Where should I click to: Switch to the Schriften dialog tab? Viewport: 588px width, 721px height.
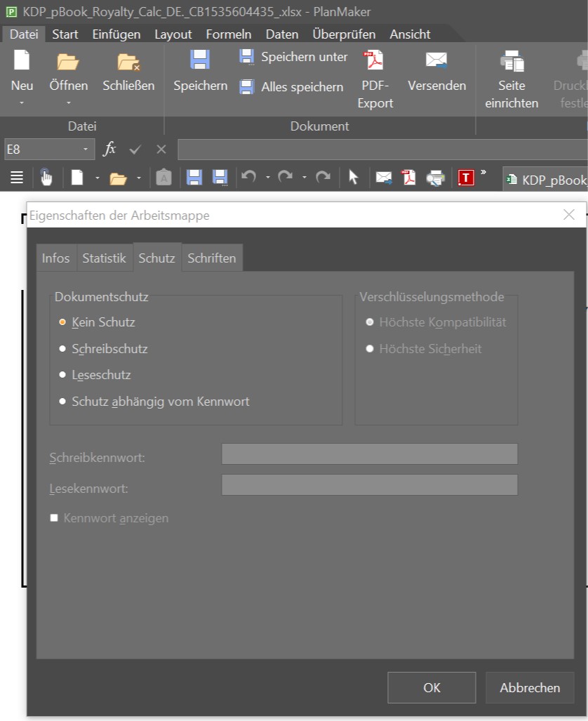212,258
